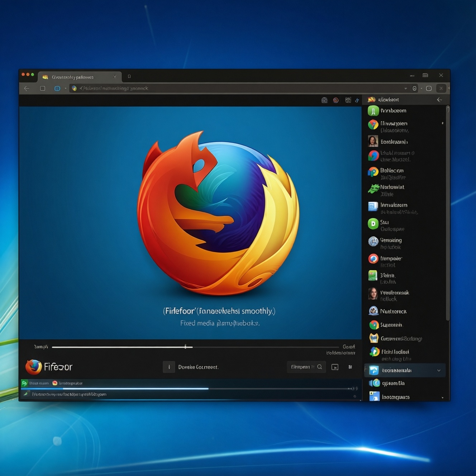Open the 'Vweaibernaak' contact with face avatar
This screenshot has height=476, width=476.
(405, 295)
